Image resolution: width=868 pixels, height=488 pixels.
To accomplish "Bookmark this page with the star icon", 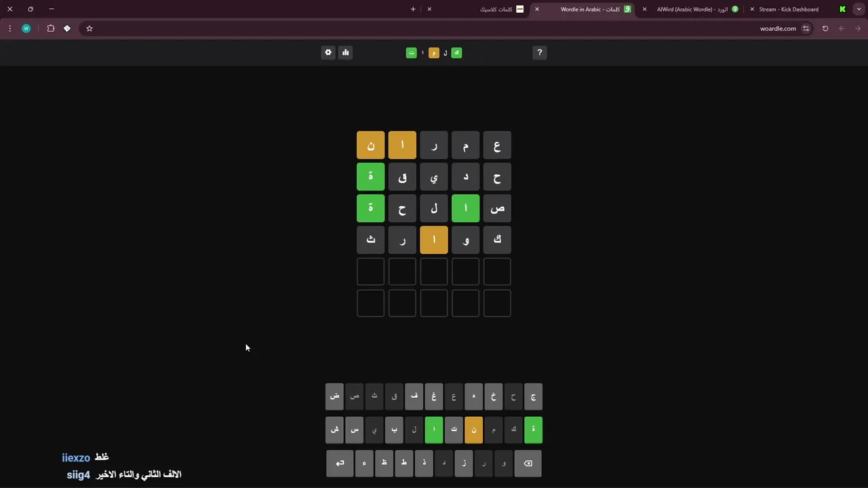I will point(89,28).
